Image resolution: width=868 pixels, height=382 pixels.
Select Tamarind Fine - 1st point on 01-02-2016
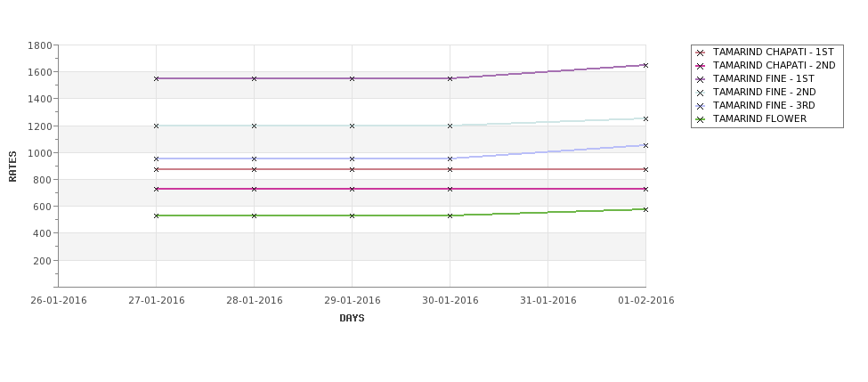(x=645, y=65)
